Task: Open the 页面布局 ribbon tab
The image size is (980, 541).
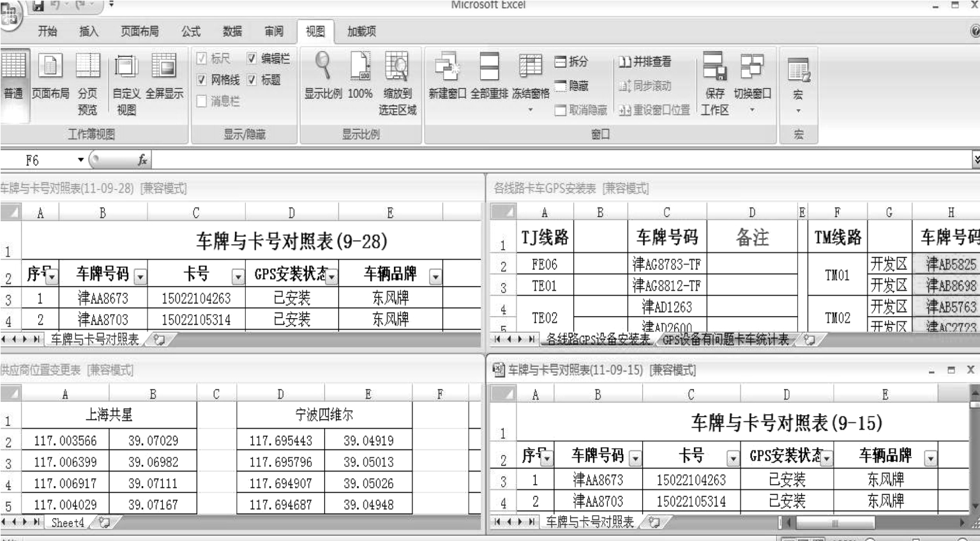Action: click(x=140, y=31)
